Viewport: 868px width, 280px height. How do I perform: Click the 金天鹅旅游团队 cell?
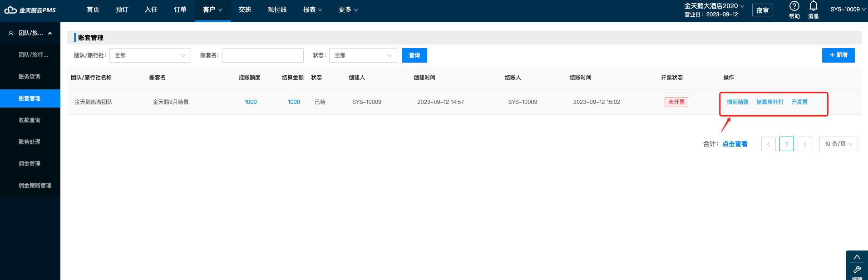coord(94,102)
